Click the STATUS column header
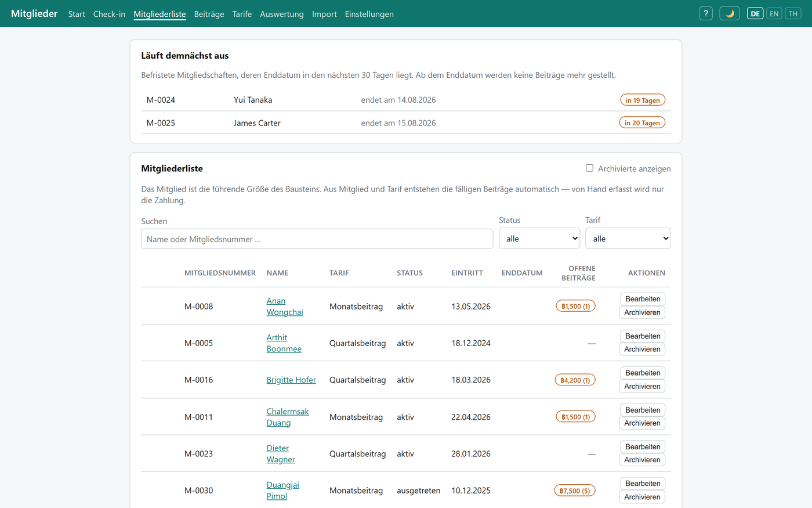The height and width of the screenshot is (508, 812). tap(409, 273)
